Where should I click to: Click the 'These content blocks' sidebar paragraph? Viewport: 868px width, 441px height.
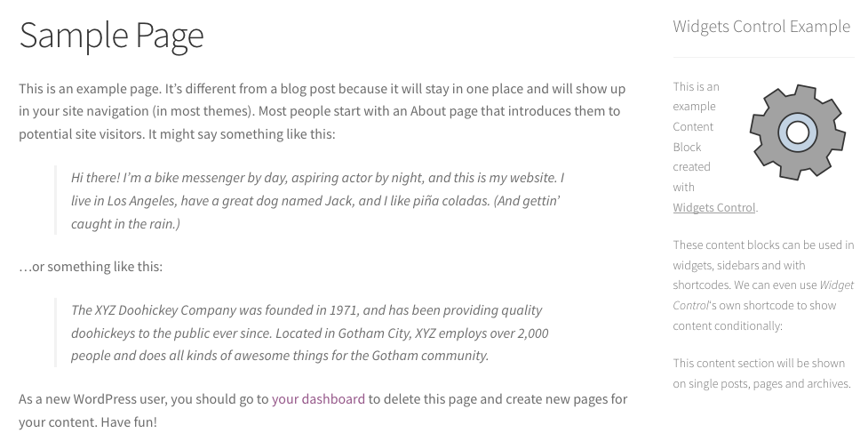tap(763, 285)
